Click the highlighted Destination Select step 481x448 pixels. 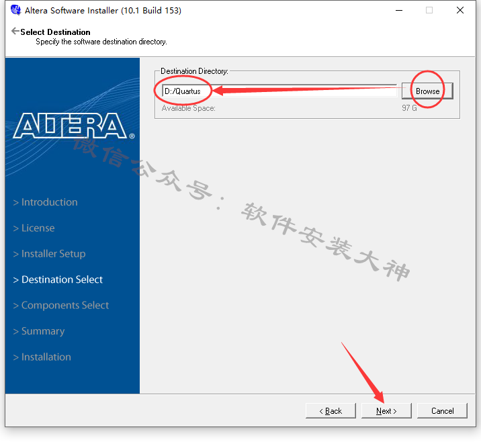[62, 279]
